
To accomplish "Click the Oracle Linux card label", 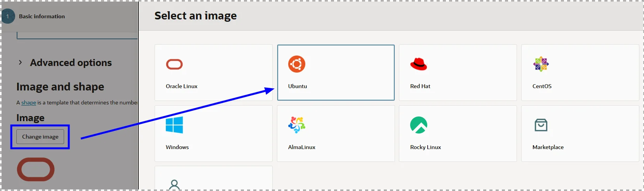I will coord(181,86).
